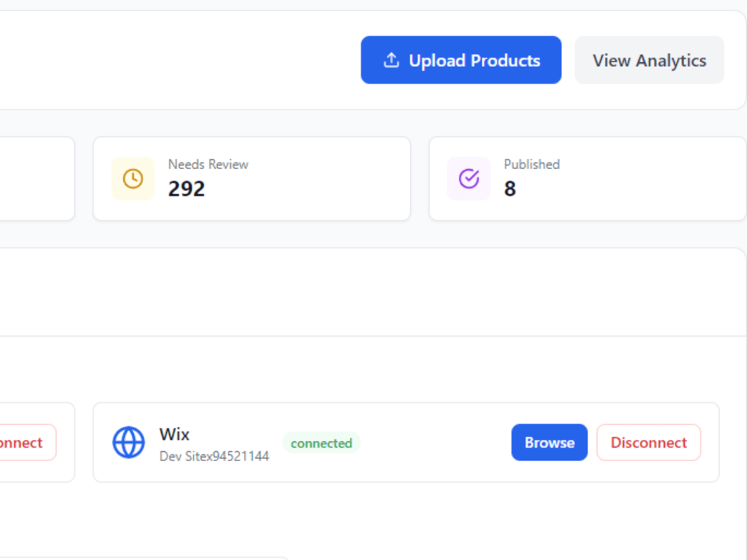747x560 pixels.
Task: Select the Wix integration name
Action: click(x=174, y=434)
